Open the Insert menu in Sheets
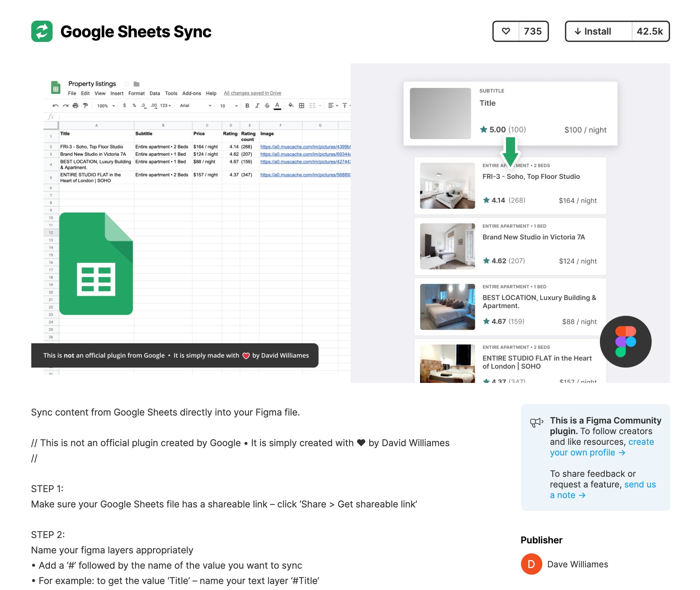Image resolution: width=700 pixels, height=590 pixels. pyautogui.click(x=116, y=93)
